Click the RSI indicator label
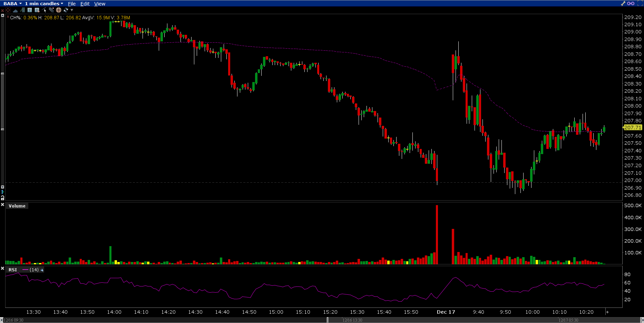The width and height of the screenshot is (644, 323). [13, 270]
